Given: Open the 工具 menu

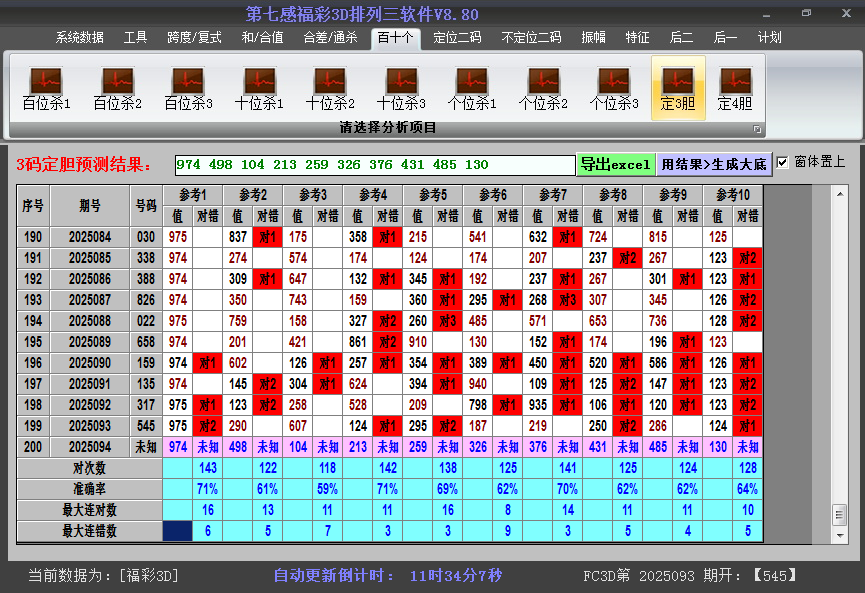Looking at the screenshot, I should (135, 38).
